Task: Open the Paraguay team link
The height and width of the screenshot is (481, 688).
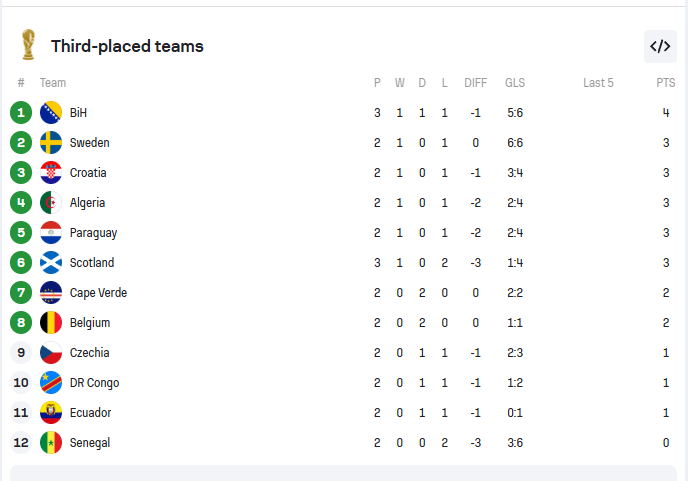Action: [93, 233]
